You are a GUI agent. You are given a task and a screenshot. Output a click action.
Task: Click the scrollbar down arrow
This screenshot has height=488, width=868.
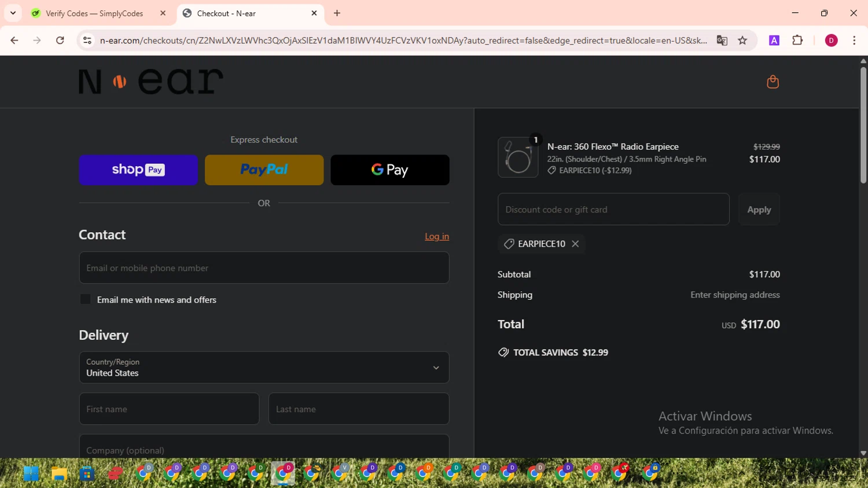(x=863, y=453)
